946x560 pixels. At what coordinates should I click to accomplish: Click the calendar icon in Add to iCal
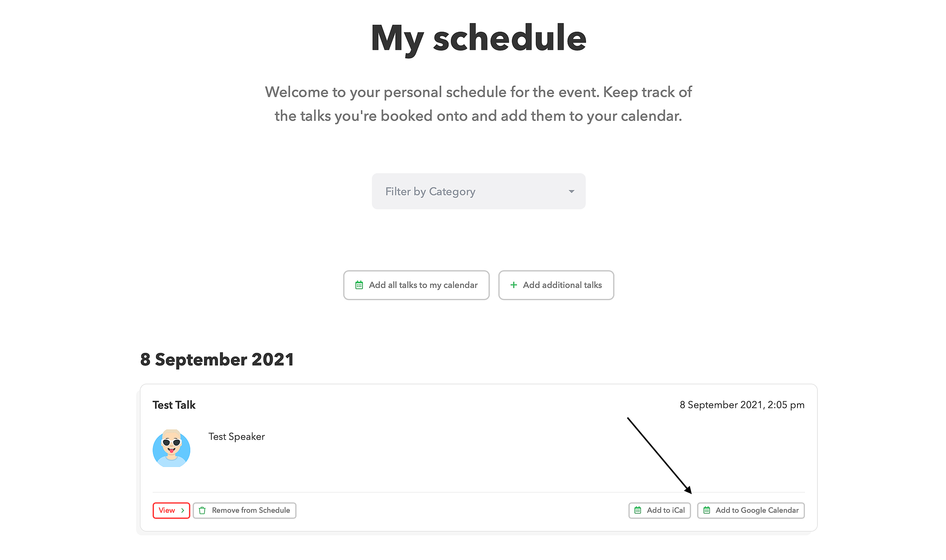pyautogui.click(x=637, y=510)
